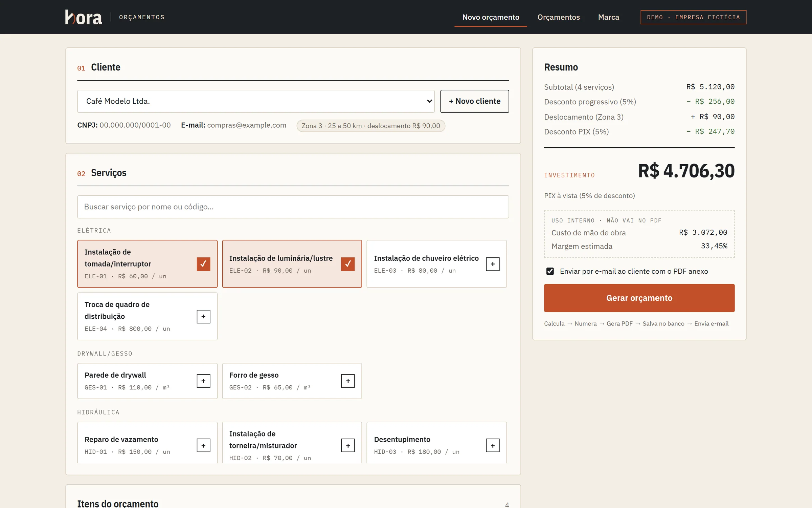This screenshot has width=812, height=508.
Task: Switch to Novo orçamento tab
Action: 491,17
